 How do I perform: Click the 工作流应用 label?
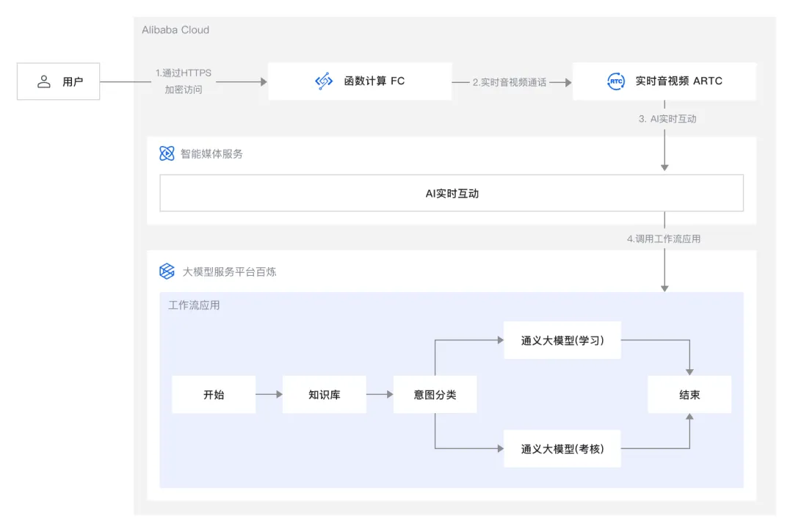pyautogui.click(x=194, y=305)
